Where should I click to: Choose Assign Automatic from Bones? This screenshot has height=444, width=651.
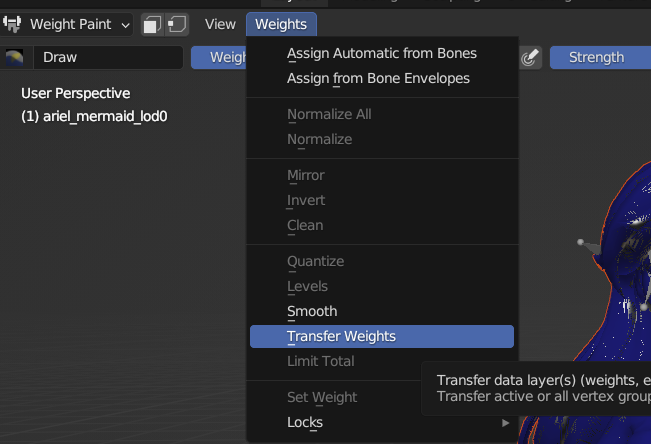pos(382,54)
